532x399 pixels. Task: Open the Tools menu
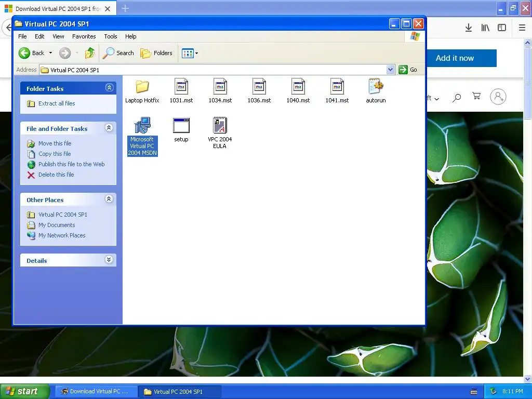pyautogui.click(x=110, y=36)
